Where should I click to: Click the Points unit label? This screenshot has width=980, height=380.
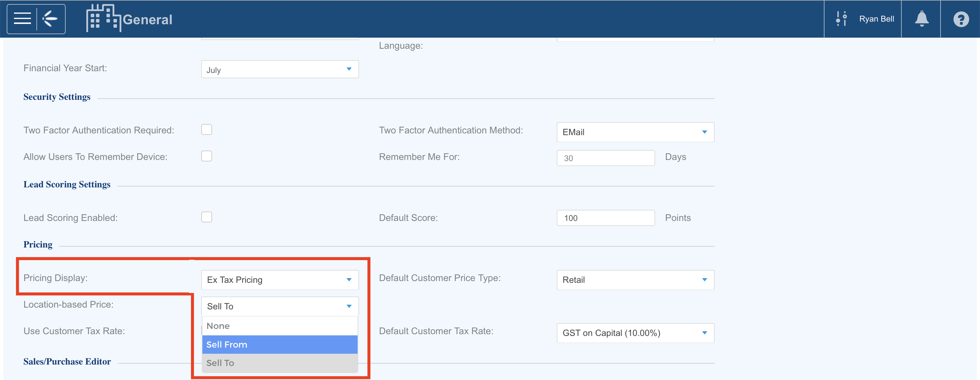click(678, 218)
